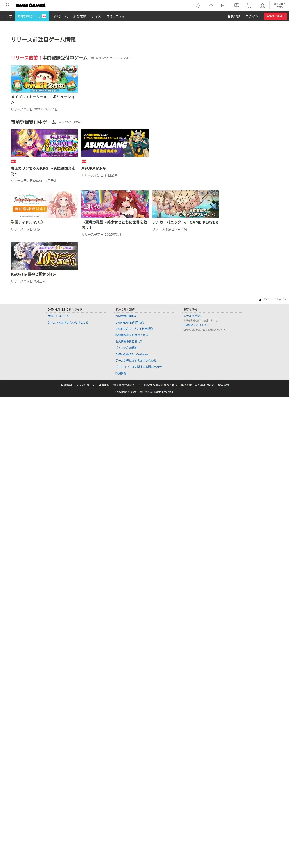
Task: Click the red FANZA GAMES button
Action: (x=275, y=16)
